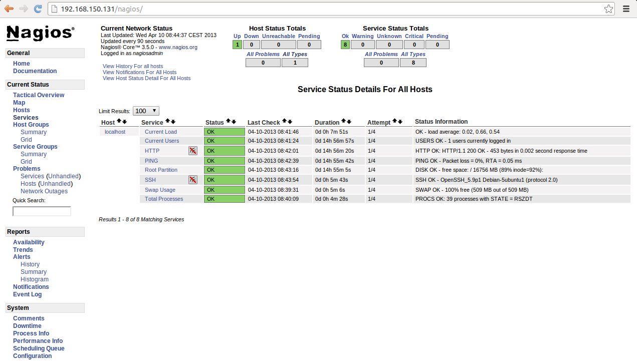Image resolution: width=637 pixels, height=364 pixels.
Task: Click the notifications-disabled icon next to HTTP
Action: click(192, 150)
